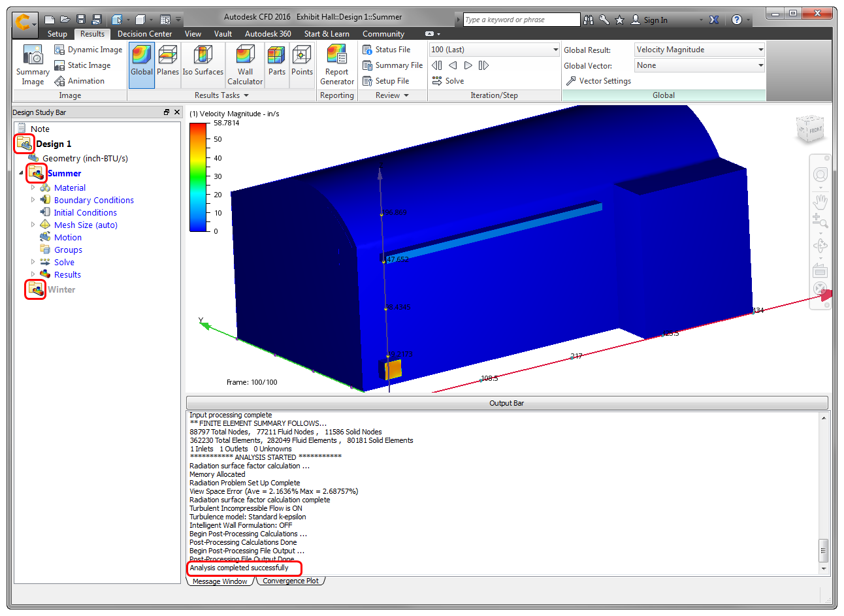The height and width of the screenshot is (616, 844).
Task: Step forward to the next iteration
Action: coord(468,65)
